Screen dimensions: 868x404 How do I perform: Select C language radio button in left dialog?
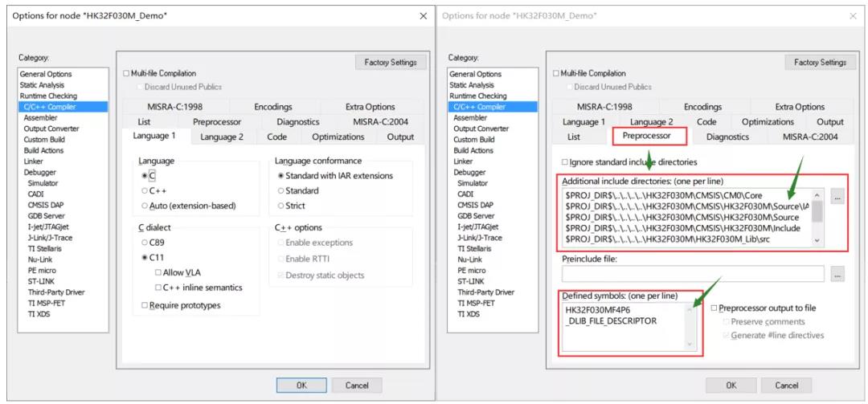[x=145, y=175]
